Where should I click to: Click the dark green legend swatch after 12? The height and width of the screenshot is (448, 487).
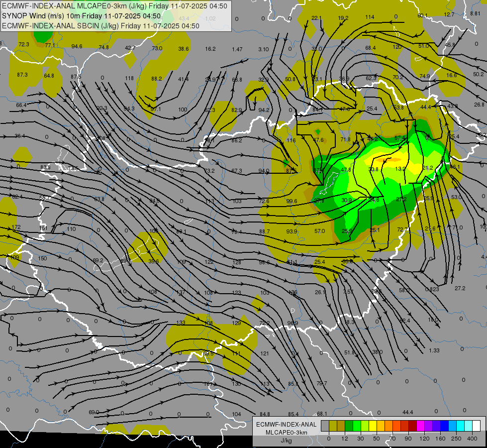click(x=349, y=426)
